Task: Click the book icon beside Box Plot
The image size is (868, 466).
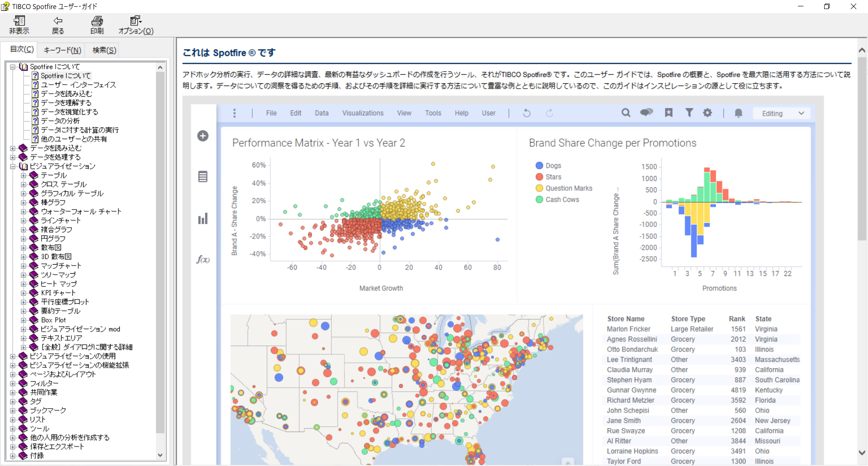Action: click(34, 320)
